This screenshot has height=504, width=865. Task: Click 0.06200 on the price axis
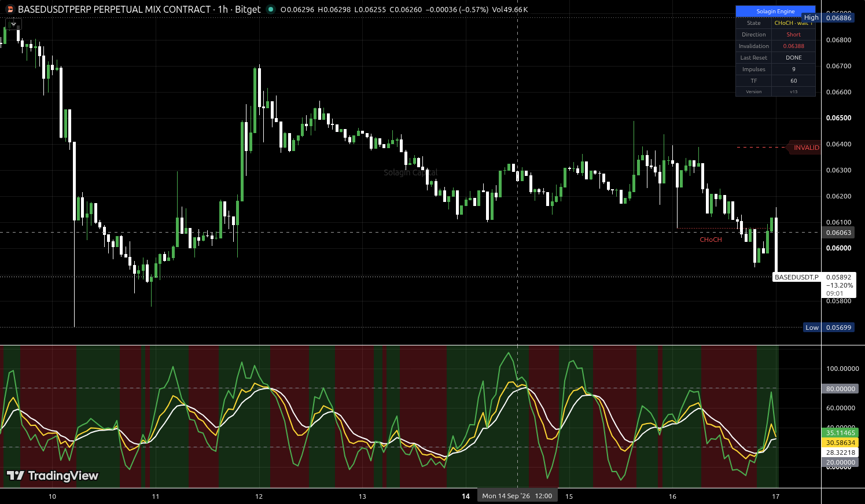pos(838,196)
